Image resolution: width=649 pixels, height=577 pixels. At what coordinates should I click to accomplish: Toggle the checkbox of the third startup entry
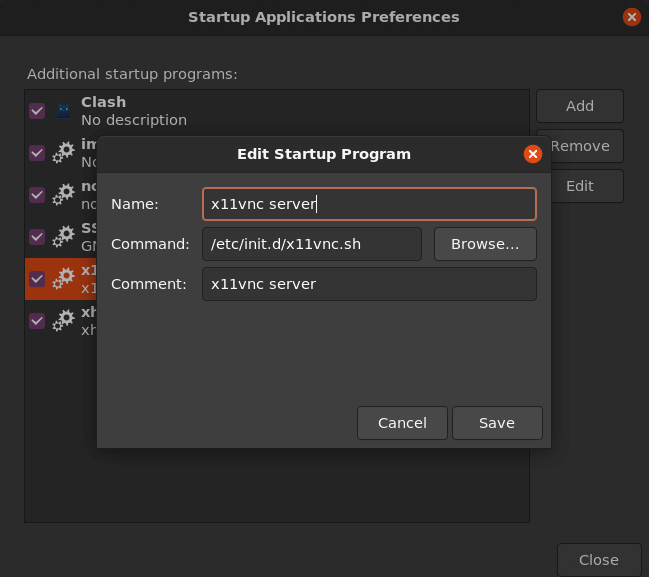[x=37, y=195]
